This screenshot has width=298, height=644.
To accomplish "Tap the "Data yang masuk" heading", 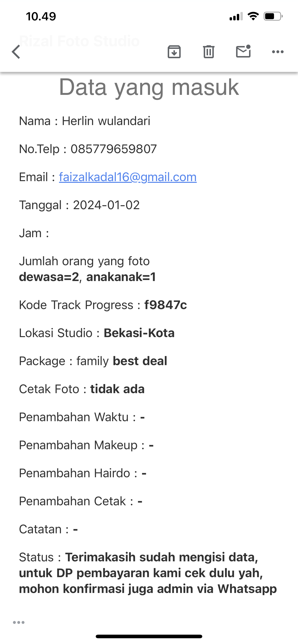I will 149,87.
